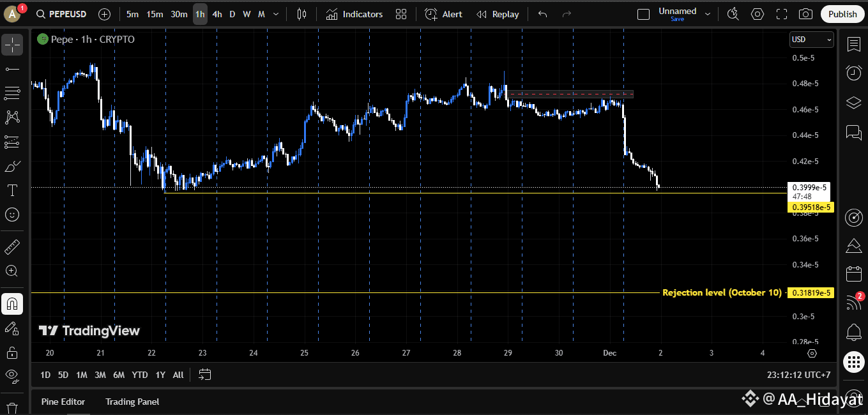The width and height of the screenshot is (868, 415).
Task: Start bar Replay mode
Action: [x=498, y=14]
